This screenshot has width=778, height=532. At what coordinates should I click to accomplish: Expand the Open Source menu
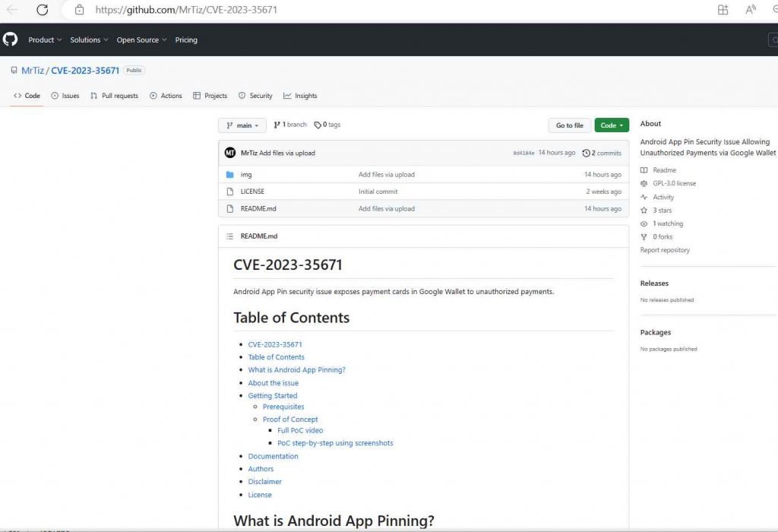click(141, 40)
